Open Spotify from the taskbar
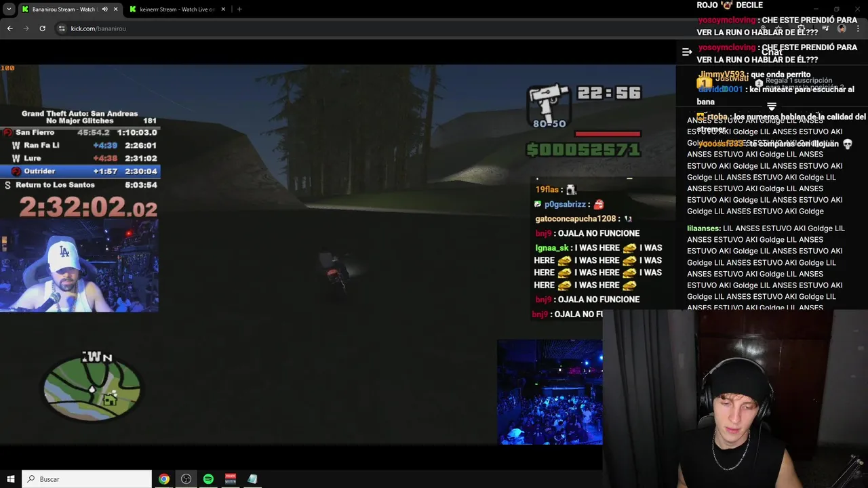Image resolution: width=868 pixels, height=488 pixels. click(208, 479)
